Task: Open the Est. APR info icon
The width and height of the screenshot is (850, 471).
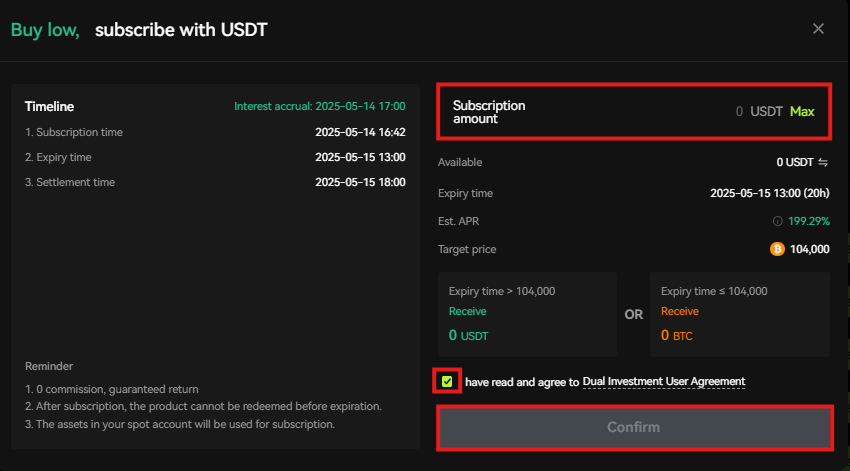Action: (777, 221)
